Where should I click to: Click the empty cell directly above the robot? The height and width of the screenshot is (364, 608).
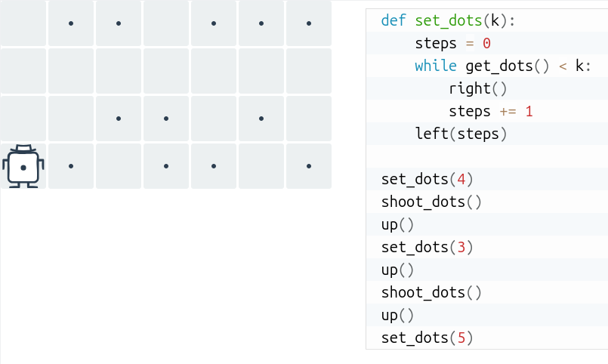tap(23, 119)
